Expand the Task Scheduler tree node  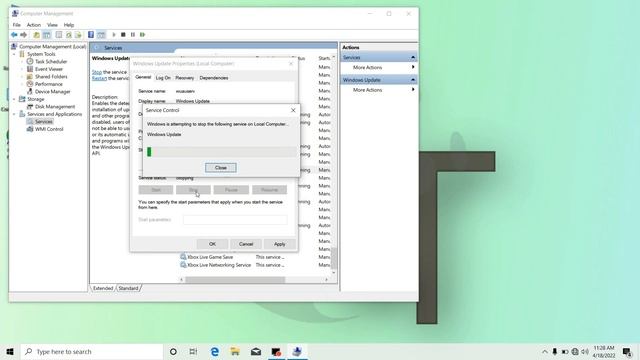click(22, 62)
